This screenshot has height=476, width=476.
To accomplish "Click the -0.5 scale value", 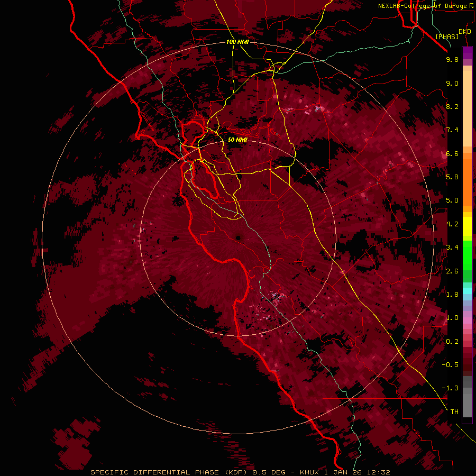I will pos(450,364).
